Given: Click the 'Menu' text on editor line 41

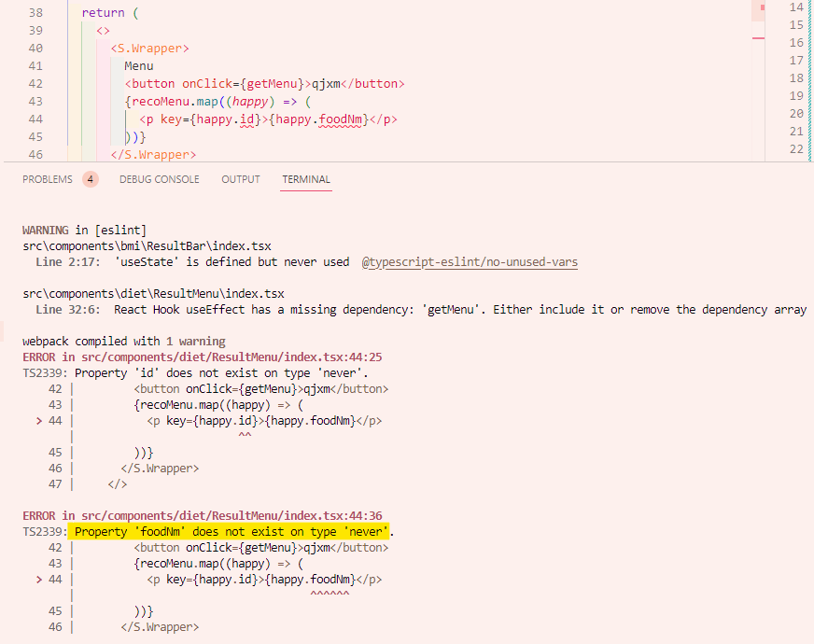Looking at the screenshot, I should (x=138, y=66).
